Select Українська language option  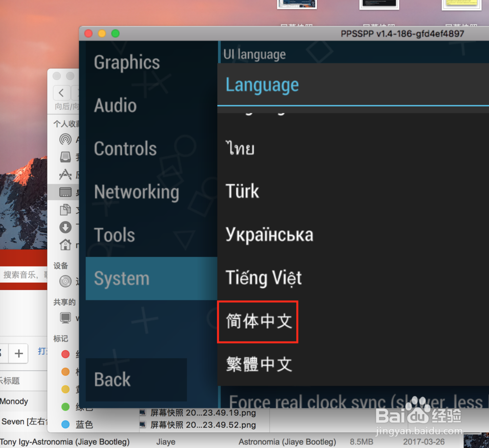(x=353, y=235)
